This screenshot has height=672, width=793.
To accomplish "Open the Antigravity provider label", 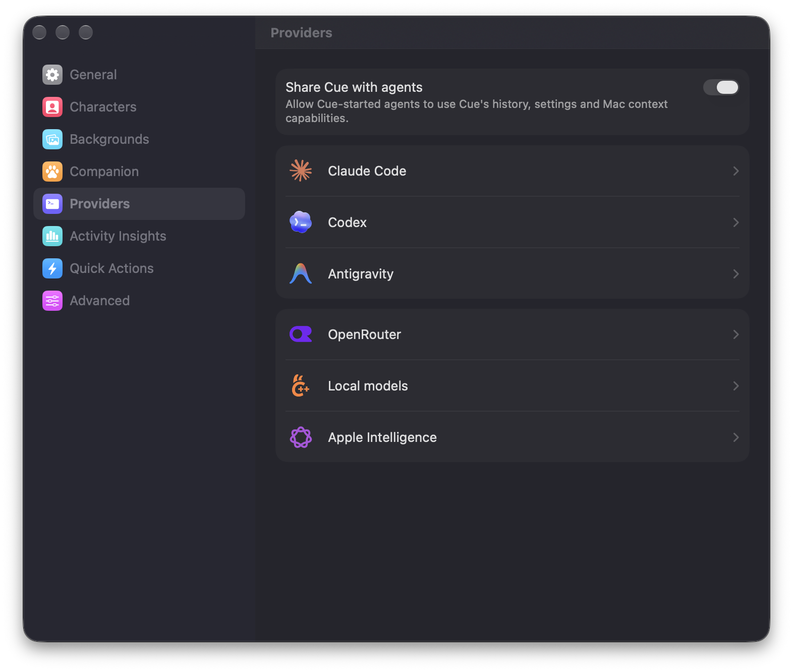I will tap(361, 274).
